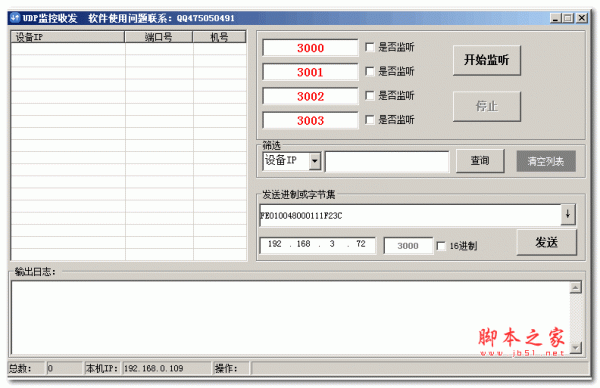Click the target IP address field 192.168.3.72
Image resolution: width=600 pixels, height=388 pixels.
pos(317,245)
